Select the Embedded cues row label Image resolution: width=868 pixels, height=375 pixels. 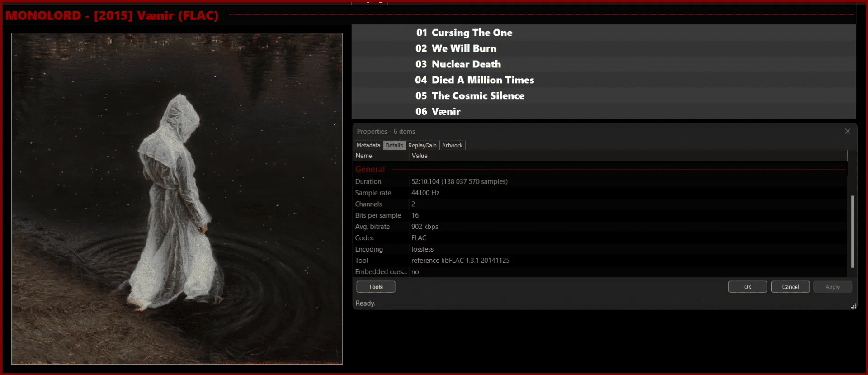[381, 272]
